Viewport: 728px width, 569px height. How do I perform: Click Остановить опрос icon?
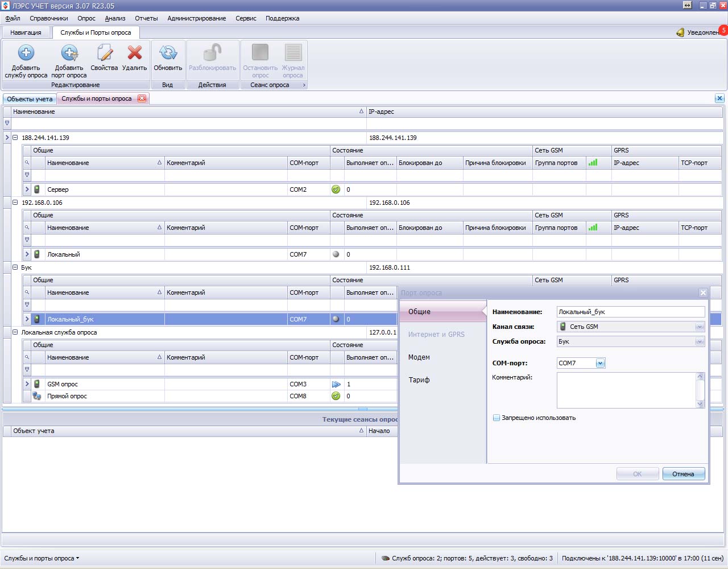tap(260, 52)
